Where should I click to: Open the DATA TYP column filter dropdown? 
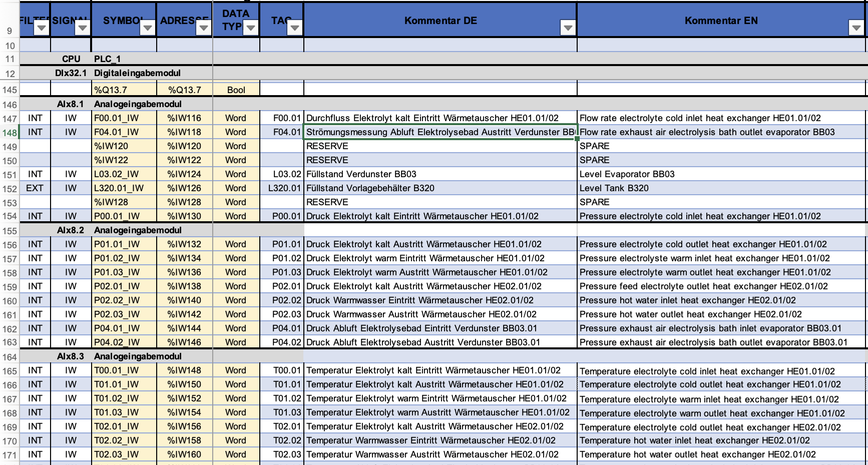(250, 28)
